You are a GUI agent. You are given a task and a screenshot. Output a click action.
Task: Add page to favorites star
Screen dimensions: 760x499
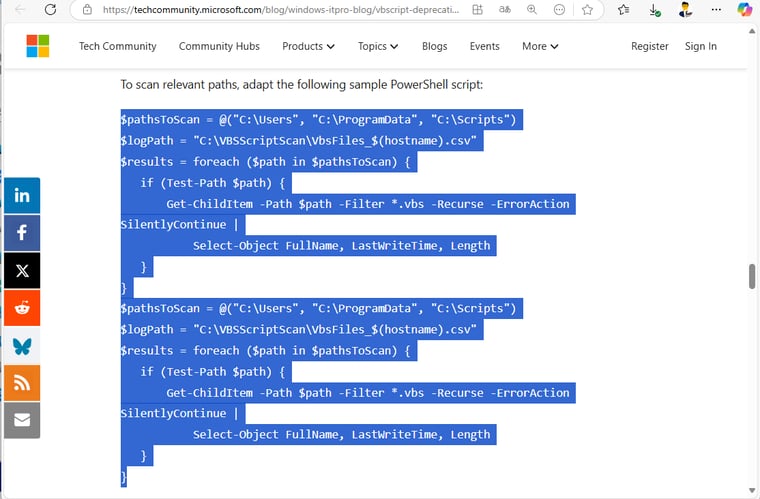coord(587,10)
